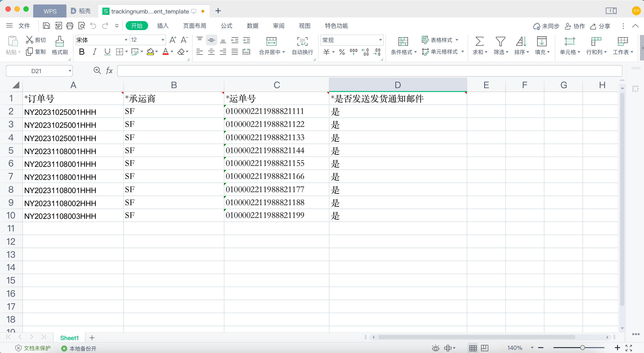Click the Conditional Formatting (条件格式) icon
Viewport: 644px width, 353px height.
point(403,41)
